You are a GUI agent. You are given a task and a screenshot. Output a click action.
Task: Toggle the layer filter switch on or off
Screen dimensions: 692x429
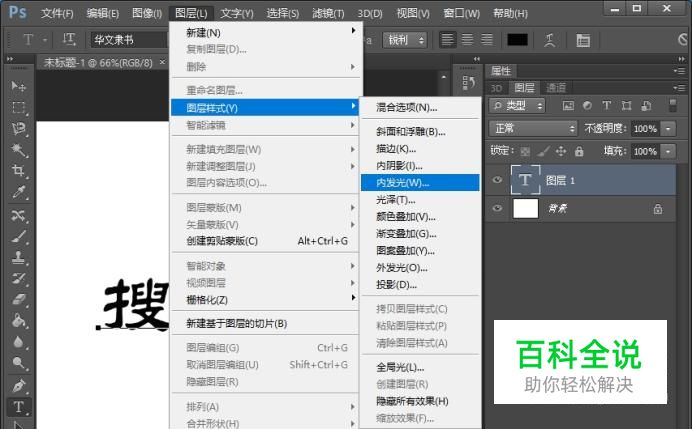pyautogui.click(x=676, y=105)
